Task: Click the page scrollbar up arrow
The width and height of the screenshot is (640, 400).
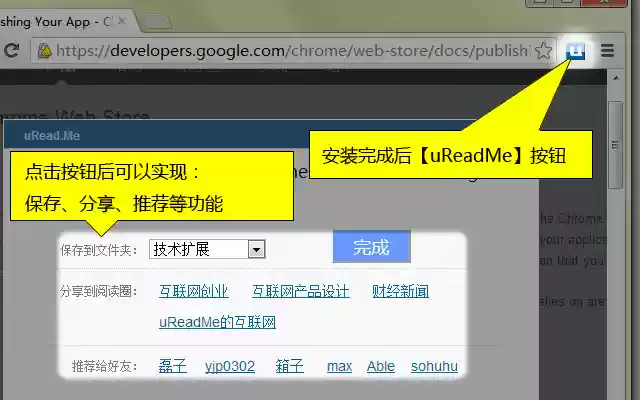Action: (616, 78)
